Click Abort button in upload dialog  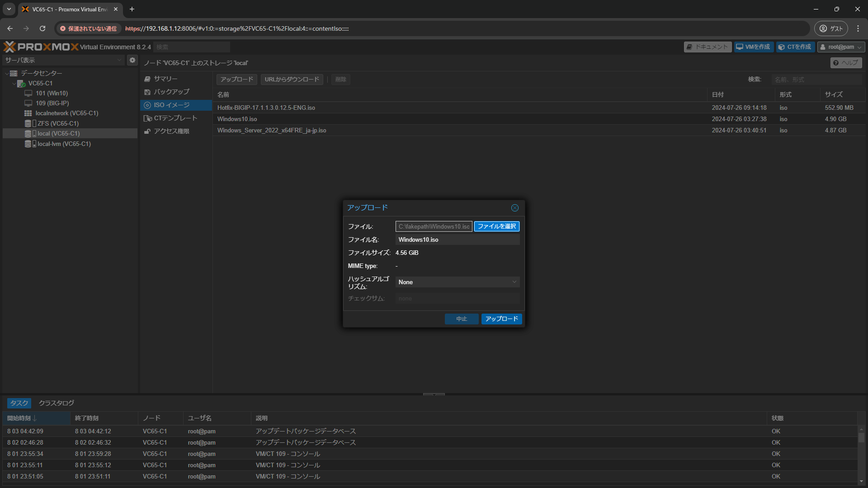pyautogui.click(x=462, y=319)
